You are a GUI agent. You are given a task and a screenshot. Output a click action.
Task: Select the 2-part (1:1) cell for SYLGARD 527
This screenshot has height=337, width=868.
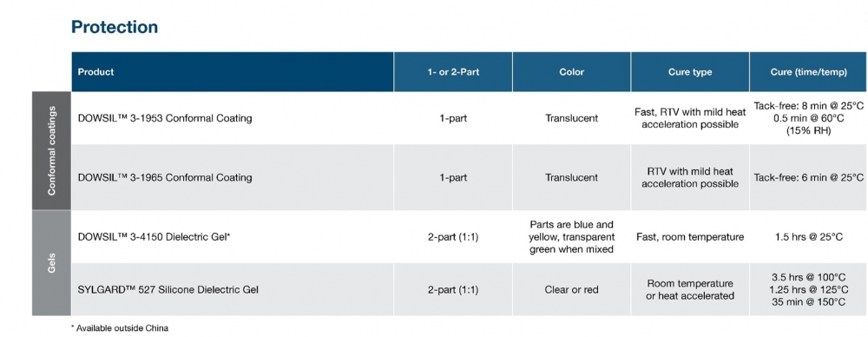pyautogui.click(x=453, y=289)
